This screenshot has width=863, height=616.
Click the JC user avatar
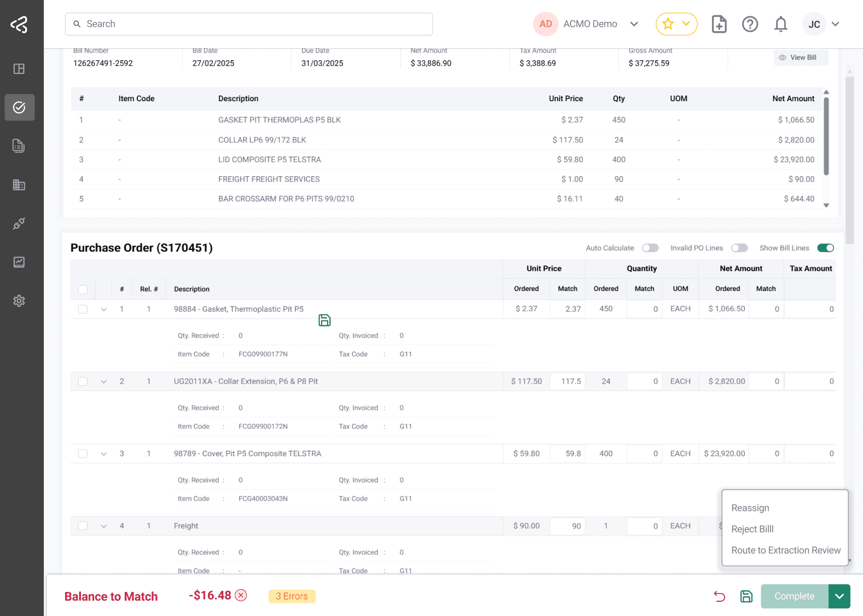814,24
